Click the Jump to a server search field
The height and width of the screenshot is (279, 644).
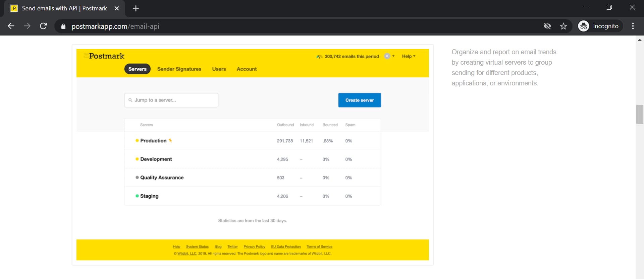(x=171, y=100)
